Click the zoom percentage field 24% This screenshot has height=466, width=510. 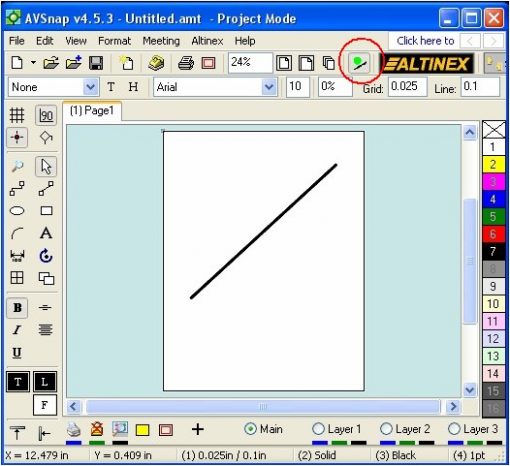coord(250,62)
